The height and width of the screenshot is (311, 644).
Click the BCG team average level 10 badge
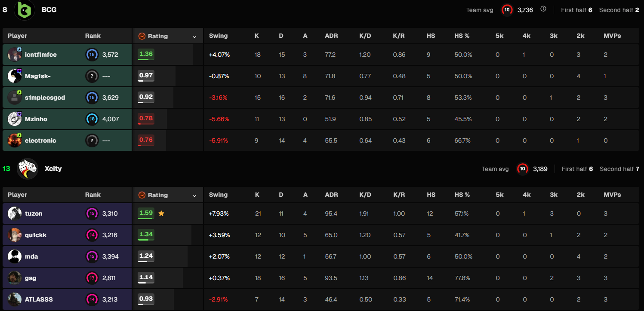coord(507,10)
